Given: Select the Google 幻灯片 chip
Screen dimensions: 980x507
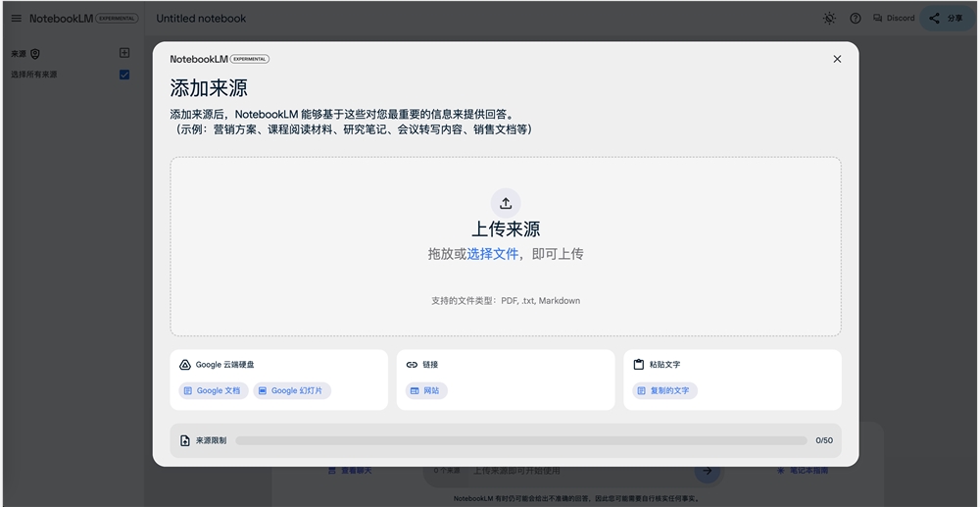Looking at the screenshot, I should [x=292, y=390].
